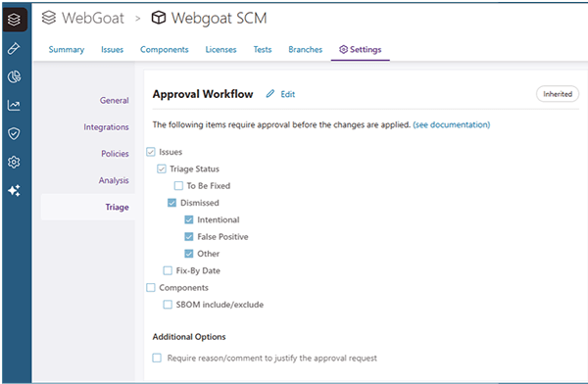Viewport: 588px width, 384px height.
Task: Switch to the Components tab
Action: [165, 50]
